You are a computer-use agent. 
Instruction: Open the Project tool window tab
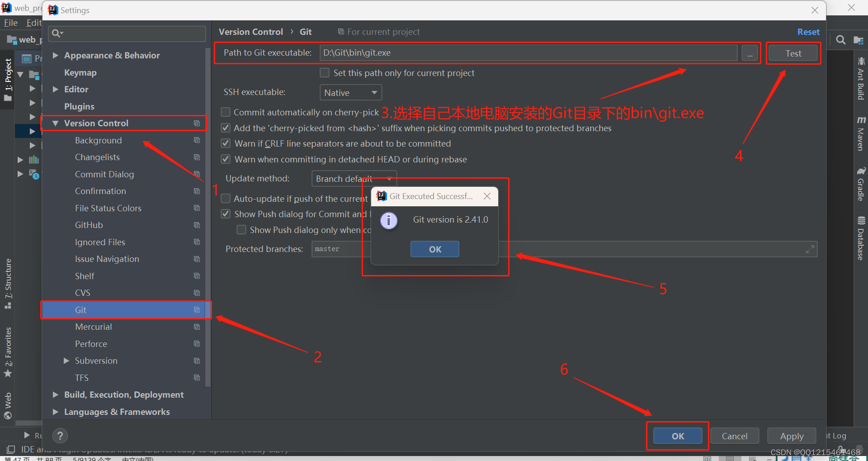(x=8, y=80)
